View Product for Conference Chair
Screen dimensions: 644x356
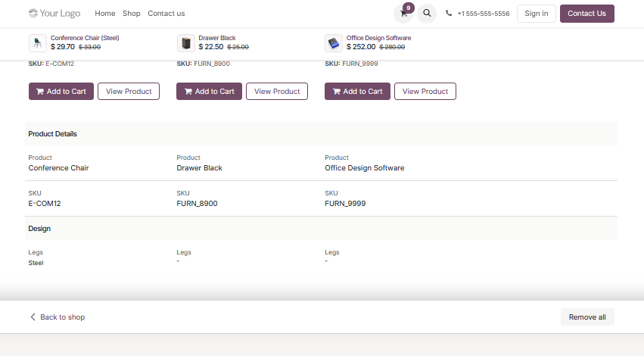[x=129, y=91]
